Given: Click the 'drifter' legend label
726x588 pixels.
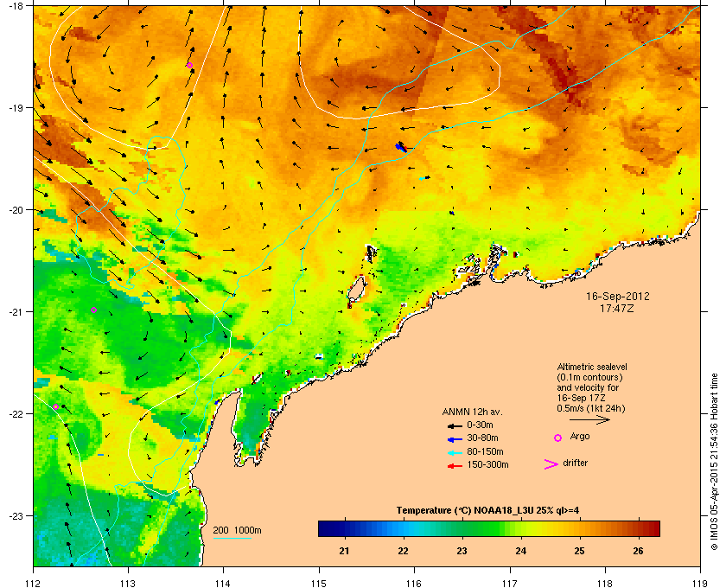Looking at the screenshot, I should point(576,463).
